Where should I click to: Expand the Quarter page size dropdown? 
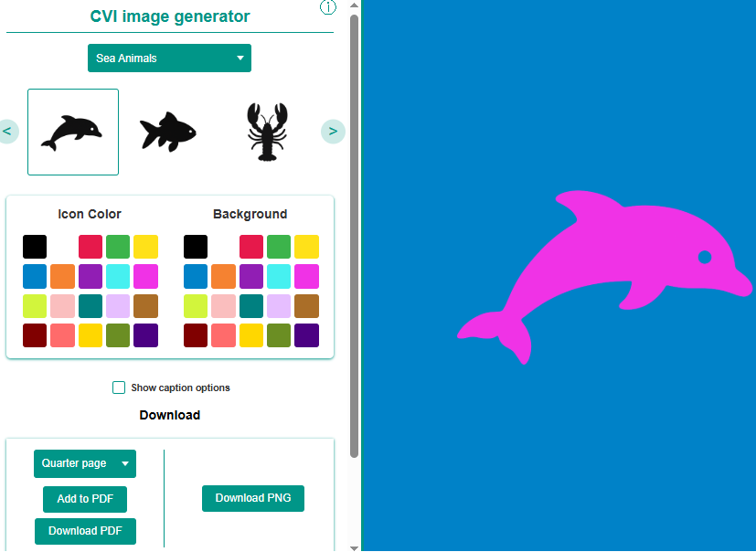click(85, 463)
